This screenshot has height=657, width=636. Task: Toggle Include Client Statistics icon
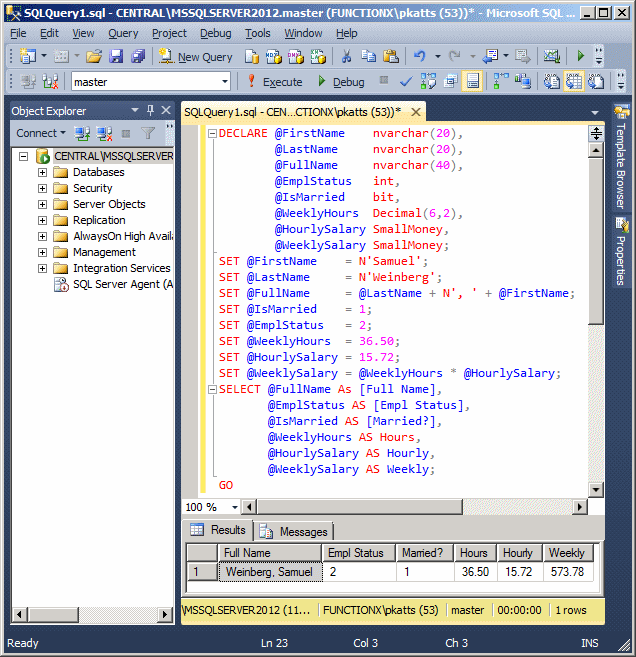[523, 81]
